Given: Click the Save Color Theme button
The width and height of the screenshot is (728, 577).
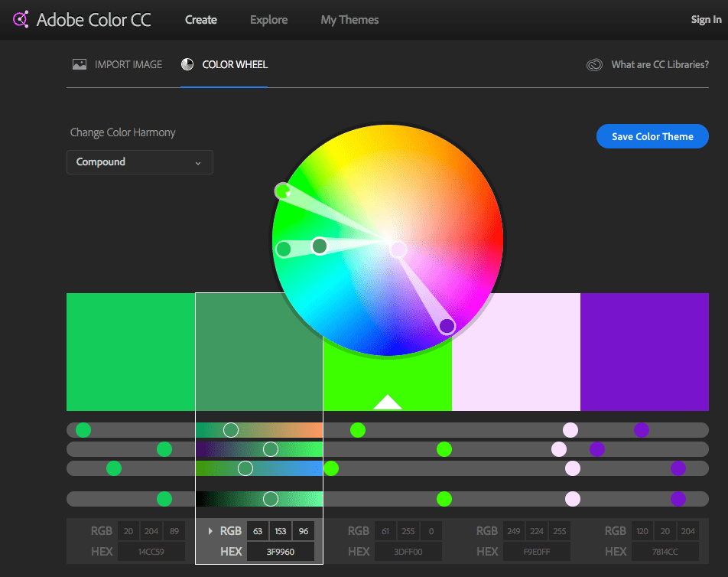Looking at the screenshot, I should (652, 136).
